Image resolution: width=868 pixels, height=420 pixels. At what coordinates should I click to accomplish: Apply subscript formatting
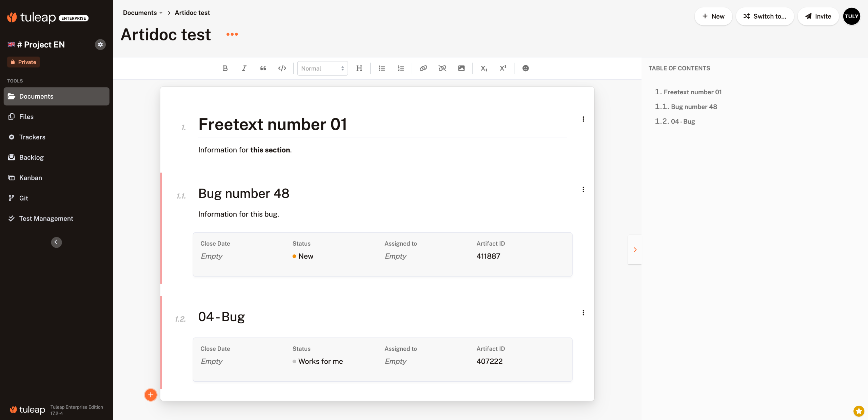[484, 68]
